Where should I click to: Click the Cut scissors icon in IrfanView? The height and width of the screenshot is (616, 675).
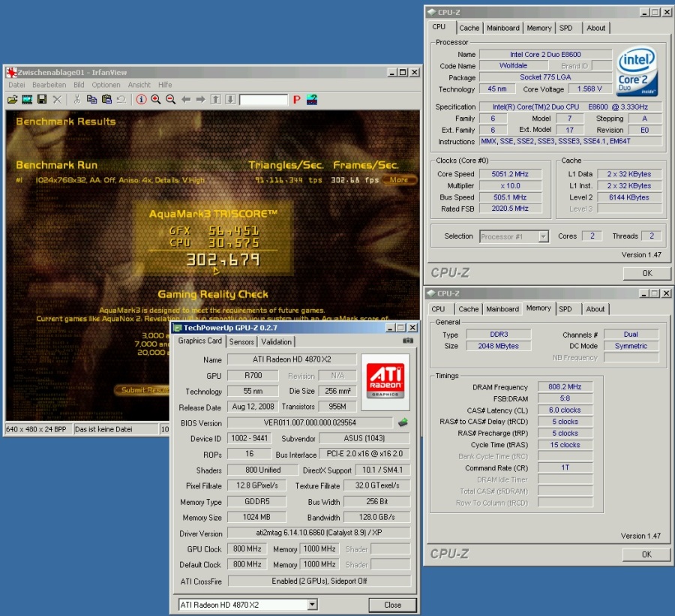(x=76, y=100)
